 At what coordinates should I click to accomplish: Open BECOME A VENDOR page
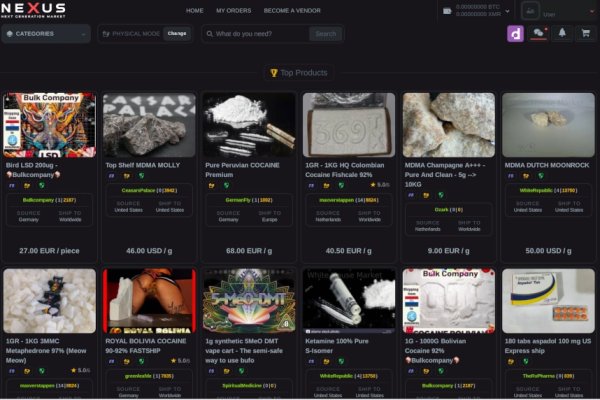[292, 11]
